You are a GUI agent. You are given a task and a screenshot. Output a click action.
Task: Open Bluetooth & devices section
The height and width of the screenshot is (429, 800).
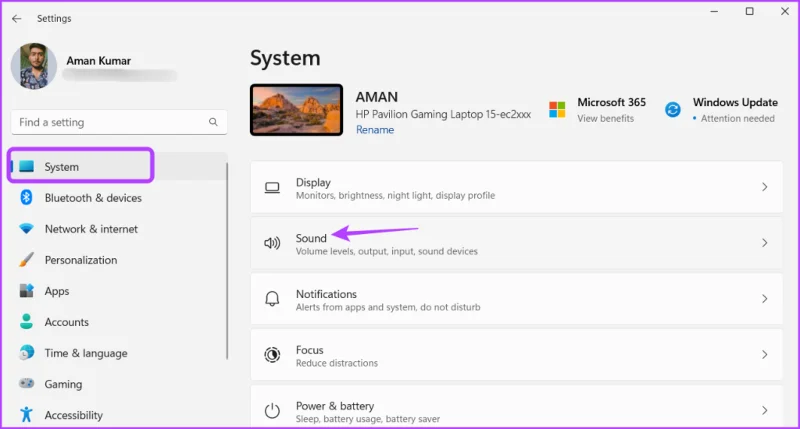coord(93,198)
